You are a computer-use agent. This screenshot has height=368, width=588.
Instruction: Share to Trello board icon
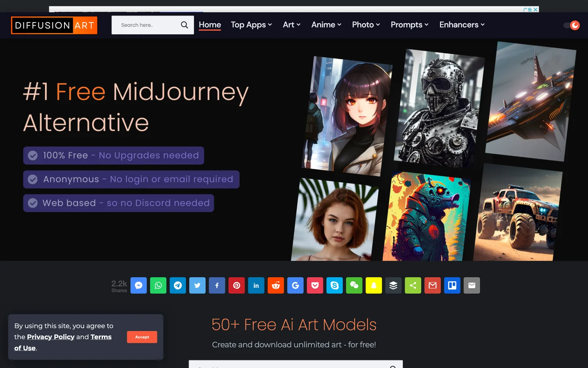[x=452, y=285]
